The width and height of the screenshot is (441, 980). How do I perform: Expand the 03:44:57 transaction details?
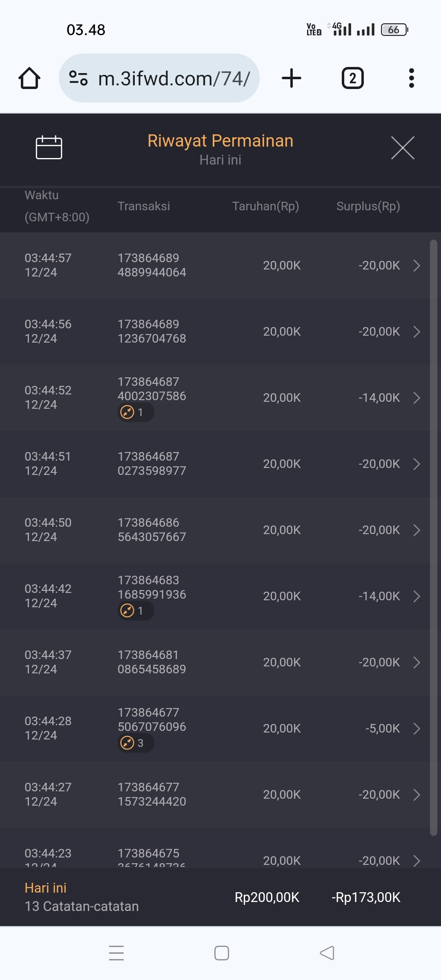pos(416,265)
